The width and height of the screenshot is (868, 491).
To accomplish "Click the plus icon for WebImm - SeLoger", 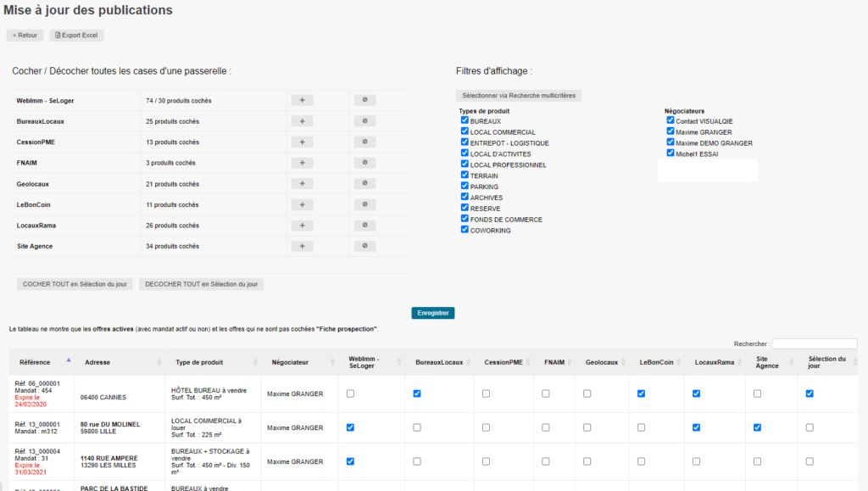I will [302, 100].
